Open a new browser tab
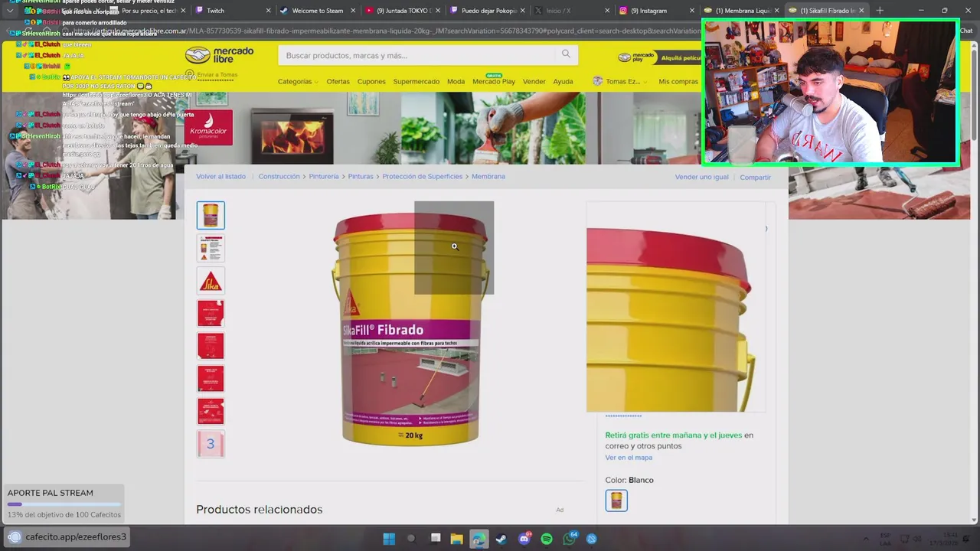This screenshot has width=980, height=551. coord(880,11)
